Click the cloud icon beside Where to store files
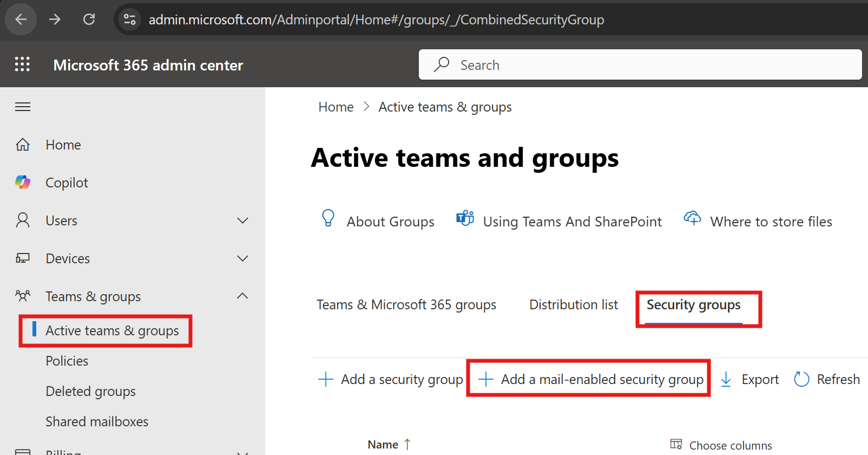The image size is (868, 455). pyautogui.click(x=692, y=218)
